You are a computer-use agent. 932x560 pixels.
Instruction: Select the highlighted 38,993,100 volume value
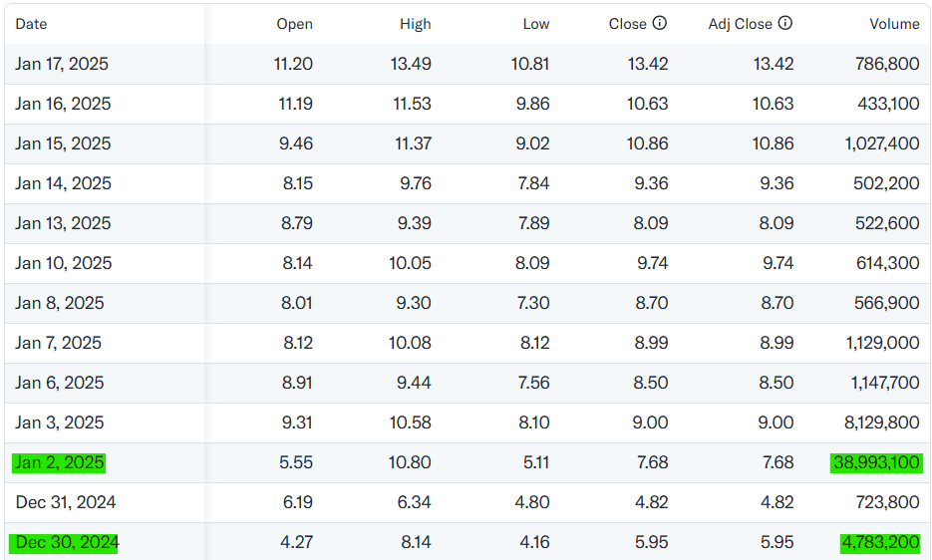875,462
